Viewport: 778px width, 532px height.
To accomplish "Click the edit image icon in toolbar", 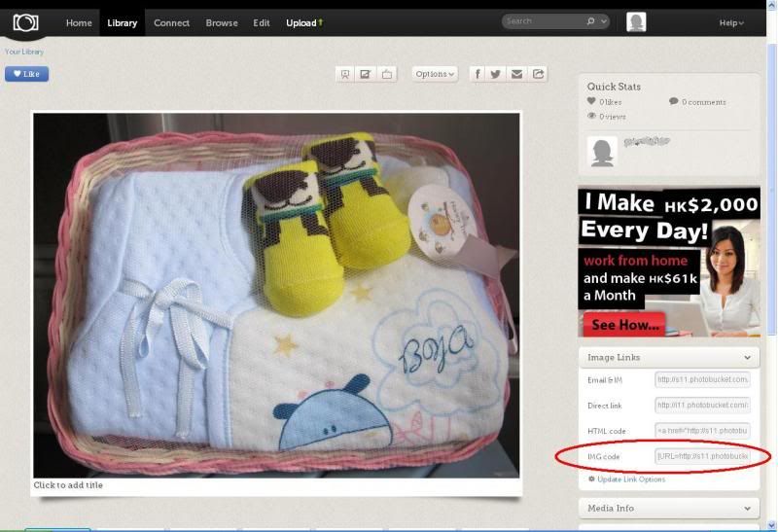I will (366, 74).
